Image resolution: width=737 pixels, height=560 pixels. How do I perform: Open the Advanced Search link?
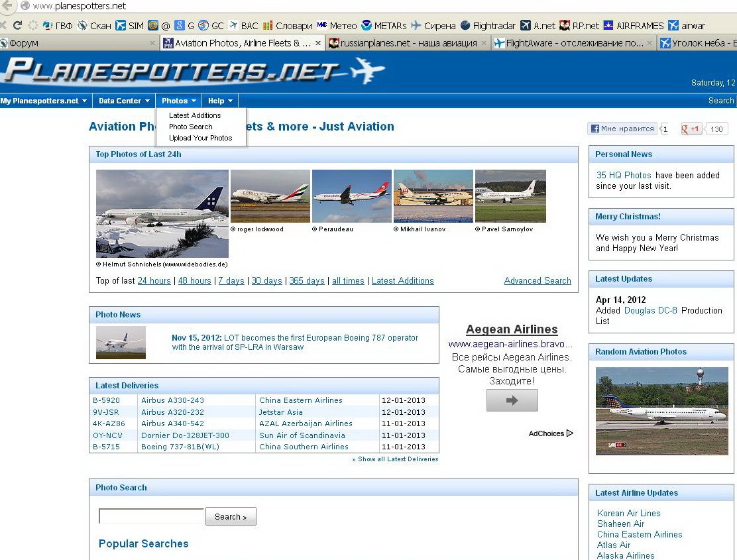[538, 280]
